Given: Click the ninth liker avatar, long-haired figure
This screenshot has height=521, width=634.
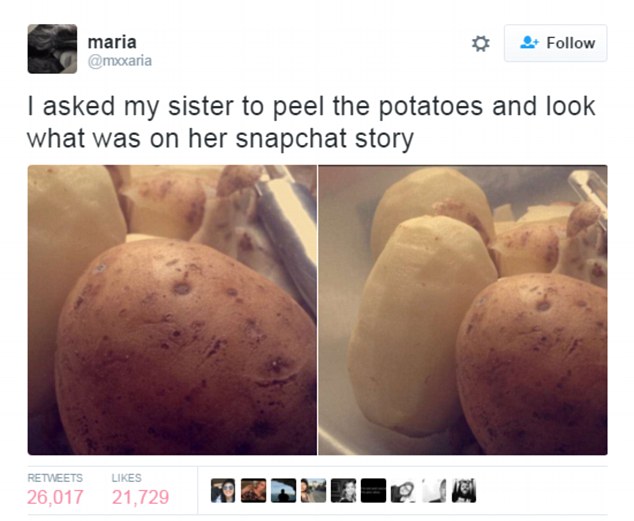Looking at the screenshot, I should point(464,491).
